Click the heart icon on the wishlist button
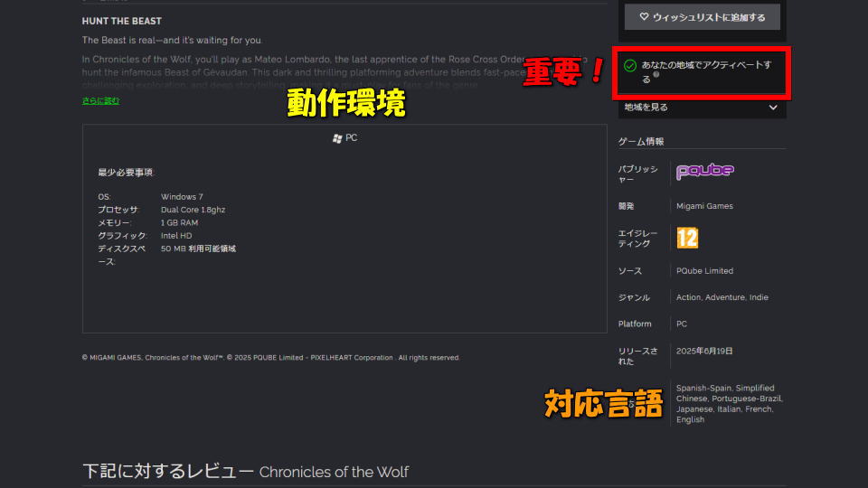The height and width of the screenshot is (488, 868). pos(644,16)
